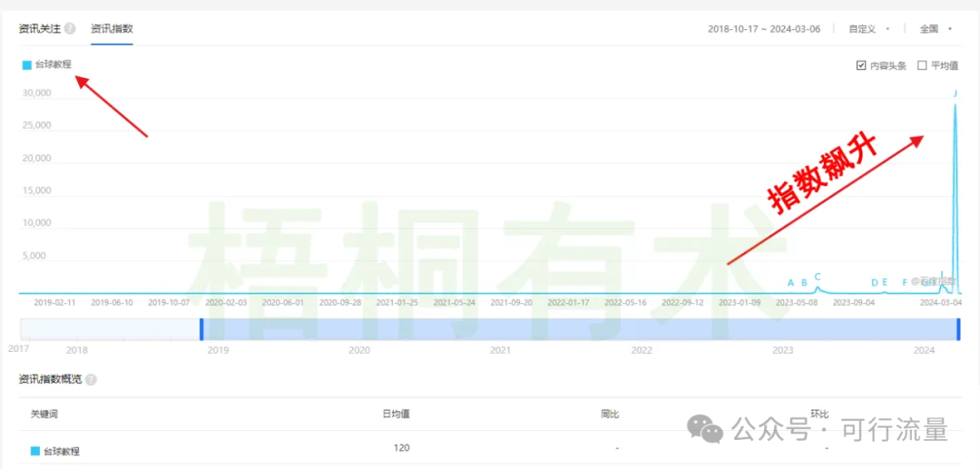The height and width of the screenshot is (469, 980).
Task: Open the 资讯关注 help question-mark icon
Action: click(70, 29)
